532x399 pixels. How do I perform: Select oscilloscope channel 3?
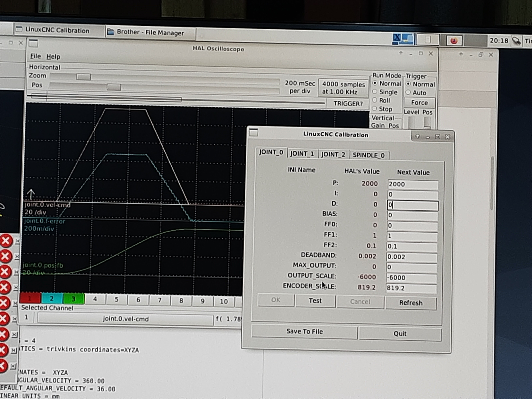tap(74, 299)
